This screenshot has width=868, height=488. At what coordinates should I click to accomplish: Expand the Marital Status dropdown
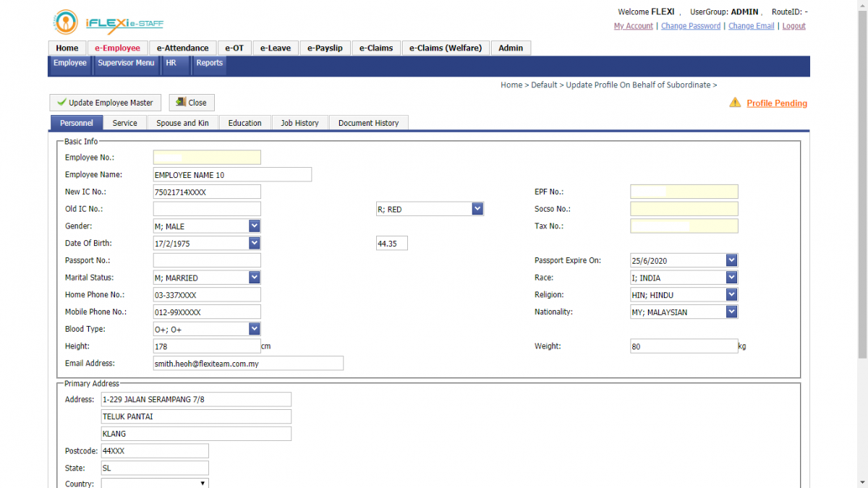254,278
